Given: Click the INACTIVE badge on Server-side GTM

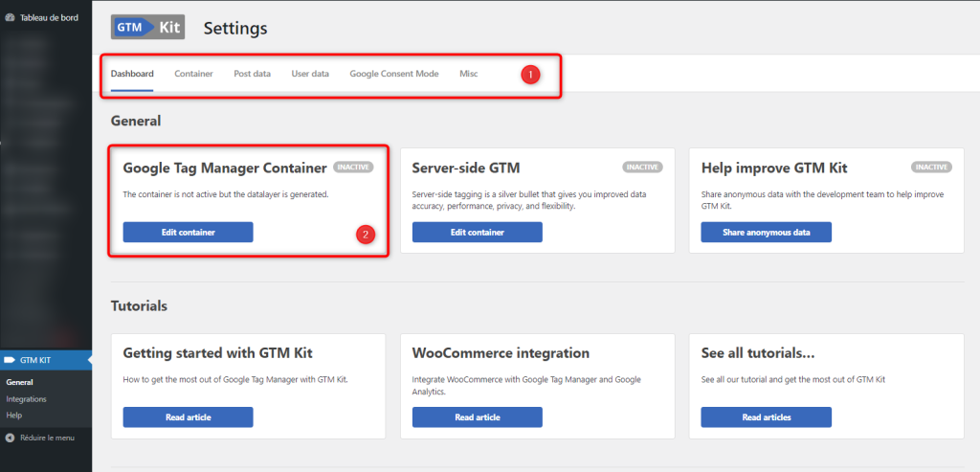Looking at the screenshot, I should (x=642, y=167).
